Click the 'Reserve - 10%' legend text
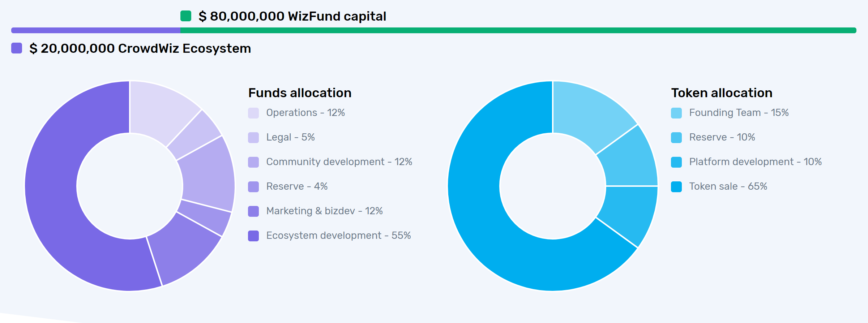Viewport: 868px width, 323px height. [722, 137]
